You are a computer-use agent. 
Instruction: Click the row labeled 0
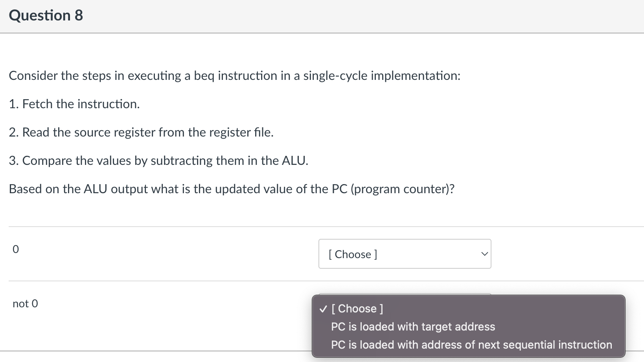click(x=16, y=249)
